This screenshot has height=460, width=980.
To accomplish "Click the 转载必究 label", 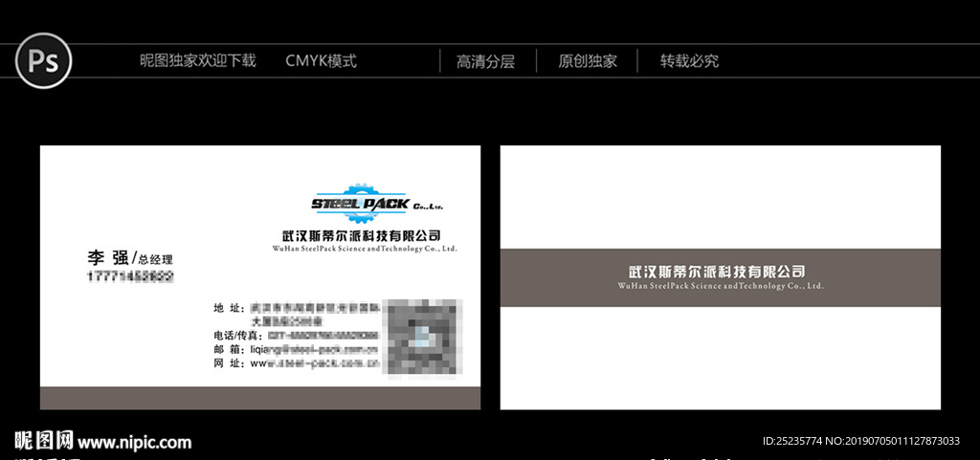I will 689,61.
